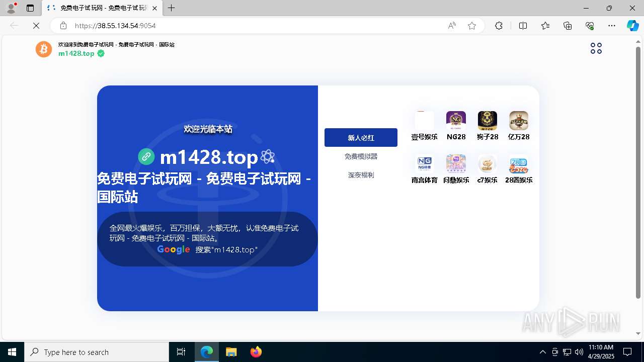Image resolution: width=644 pixels, height=362 pixels.
Task: Open the tab actions menu icon
Action: click(x=30, y=8)
